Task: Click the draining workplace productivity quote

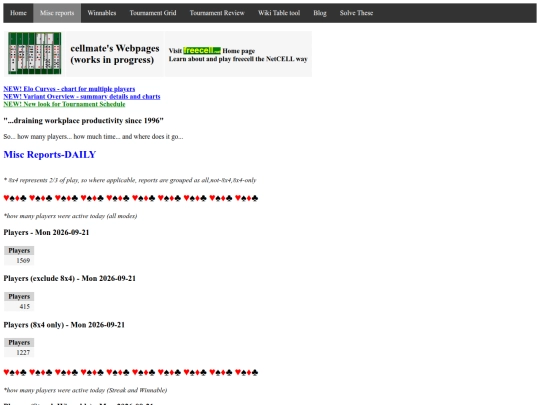Action: 84,121
